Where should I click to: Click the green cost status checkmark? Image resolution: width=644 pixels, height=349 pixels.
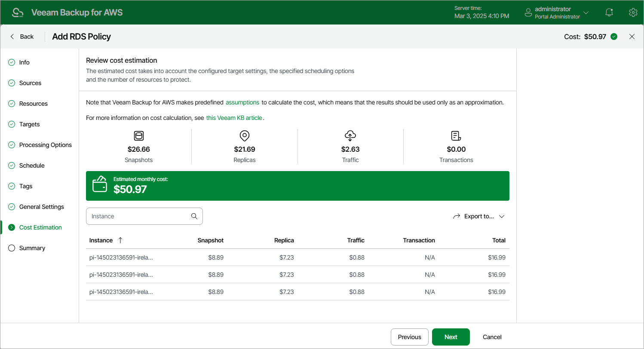614,37
